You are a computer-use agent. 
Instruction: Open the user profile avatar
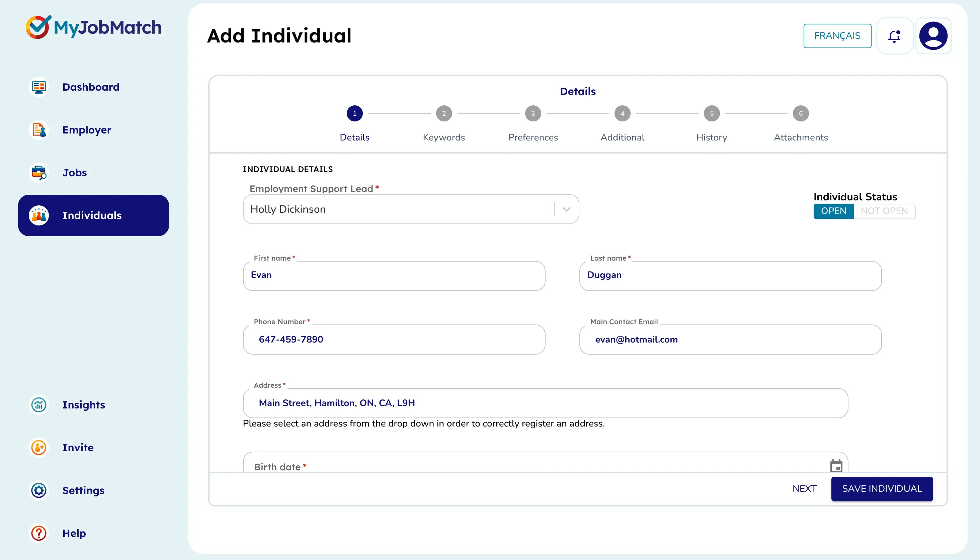tap(933, 36)
